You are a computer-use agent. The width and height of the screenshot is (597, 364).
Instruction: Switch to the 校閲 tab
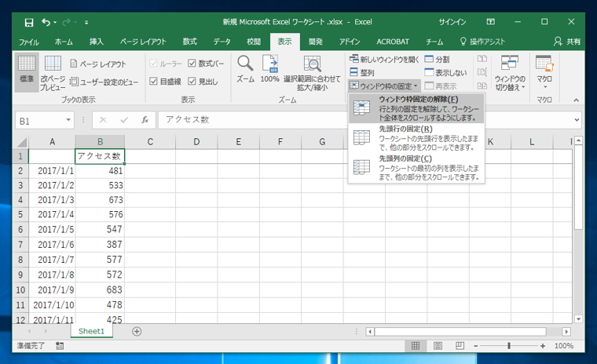tap(254, 42)
